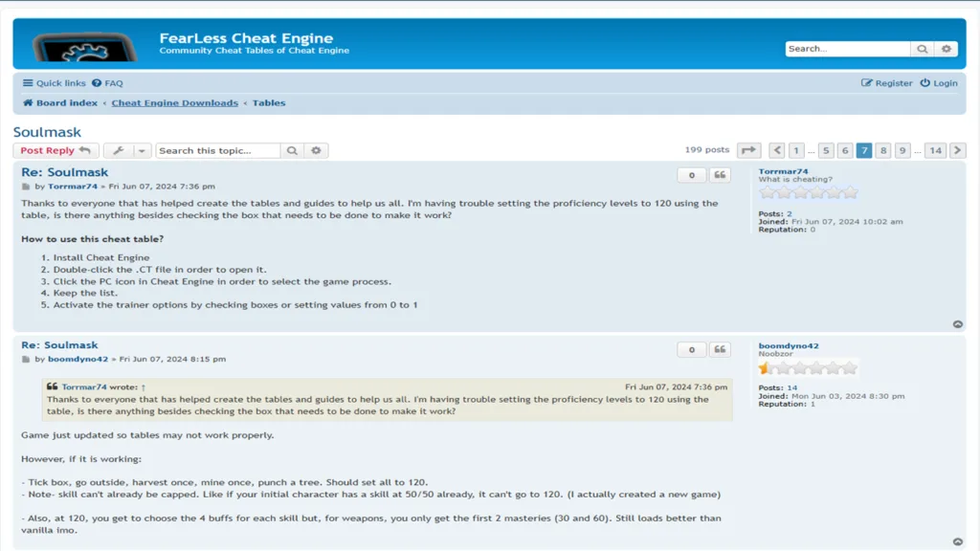Image resolution: width=980 pixels, height=551 pixels.
Task: Jump to top from Torrmar74's post
Action: (x=957, y=324)
